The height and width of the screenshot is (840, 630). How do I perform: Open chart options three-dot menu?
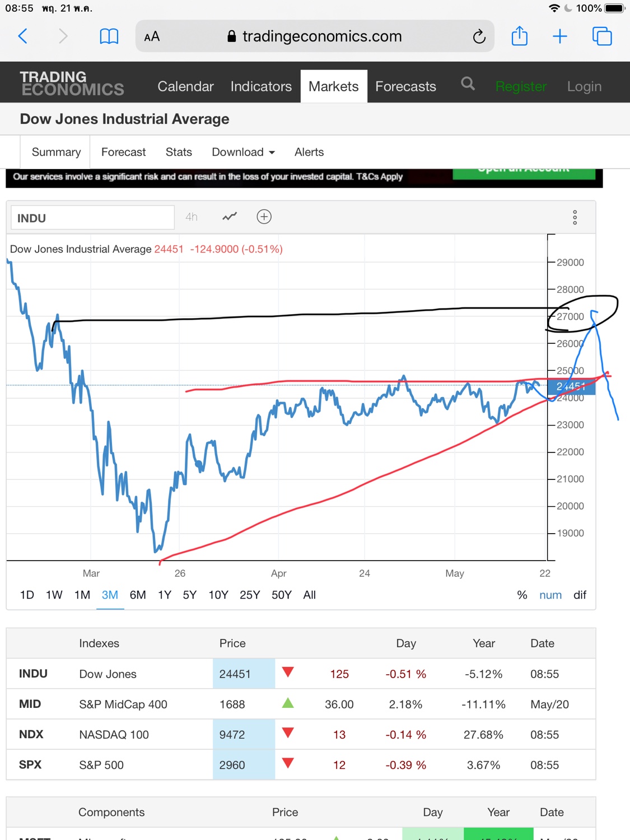[575, 217]
